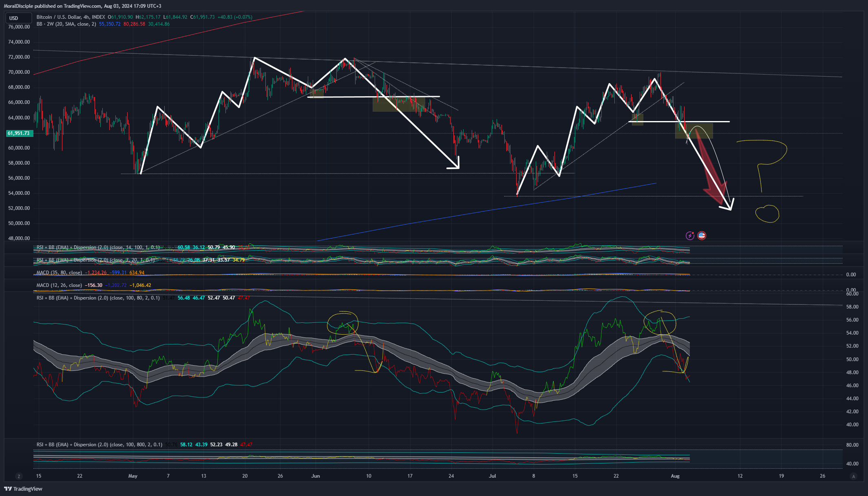Click the 54,000.00 price axis label
Screen dimensions: 868x496
click(x=19, y=193)
